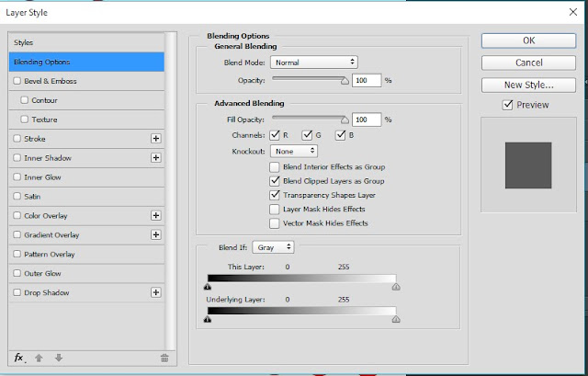Uncheck the B channel checkbox
This screenshot has height=376, width=588.
340,135
